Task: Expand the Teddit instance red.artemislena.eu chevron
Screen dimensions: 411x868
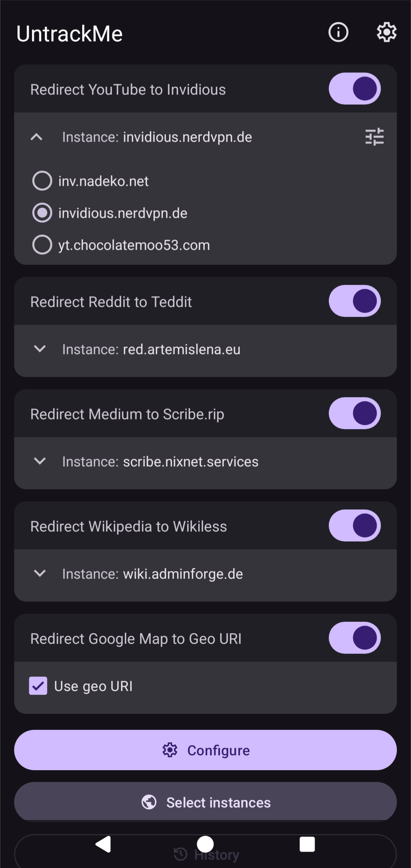Action: tap(40, 349)
